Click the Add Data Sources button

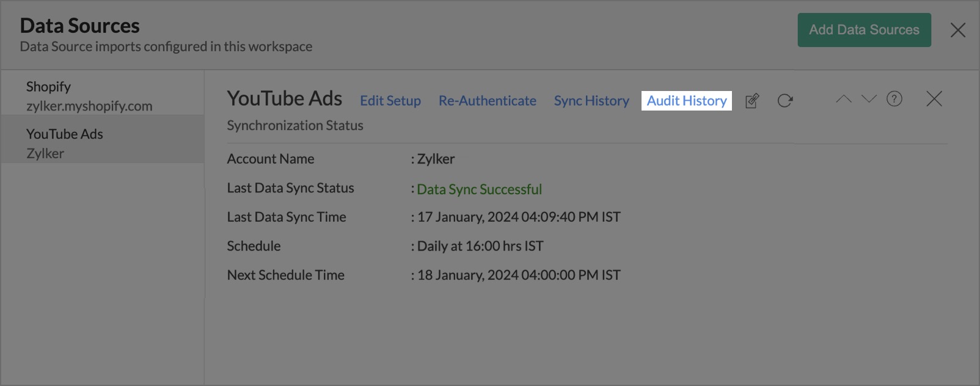coord(864,30)
